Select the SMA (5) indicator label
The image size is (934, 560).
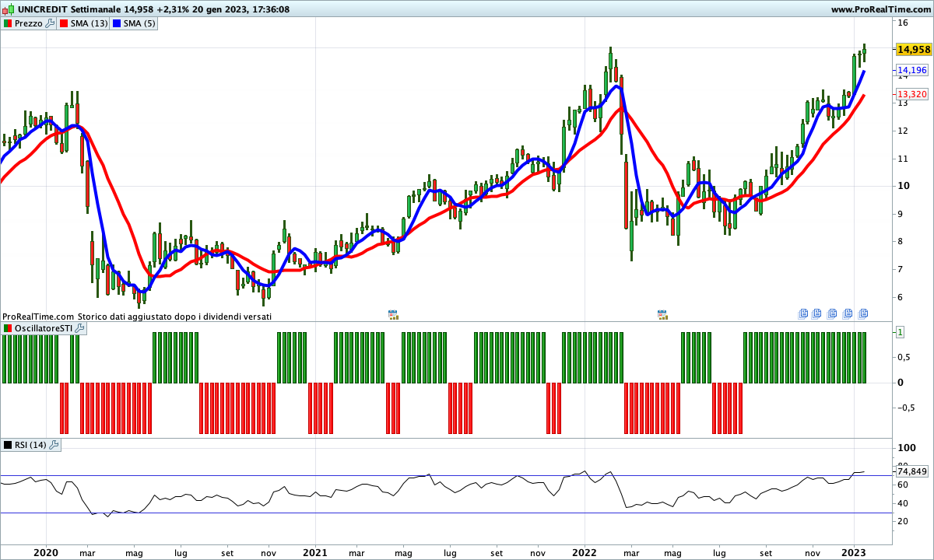tap(140, 23)
